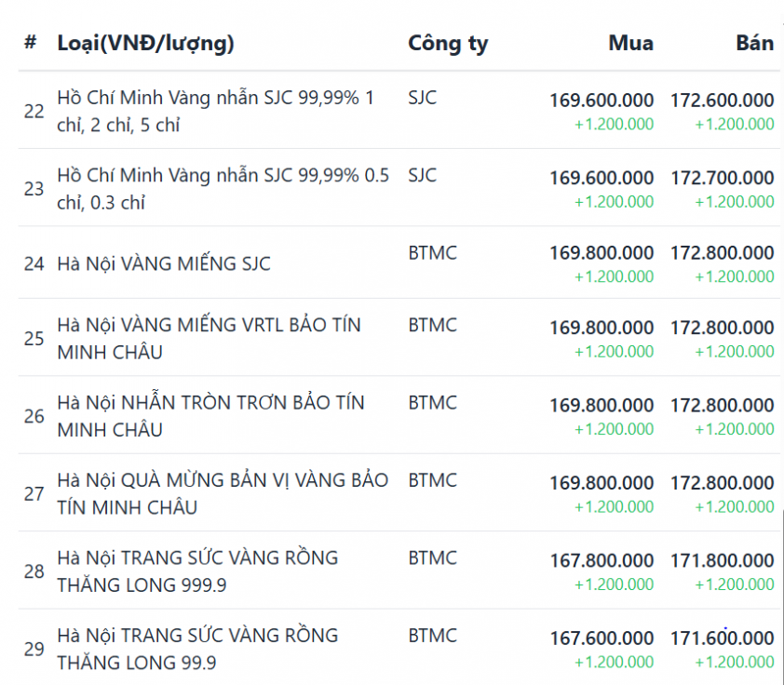Click the "Công ty" column header

[447, 43]
